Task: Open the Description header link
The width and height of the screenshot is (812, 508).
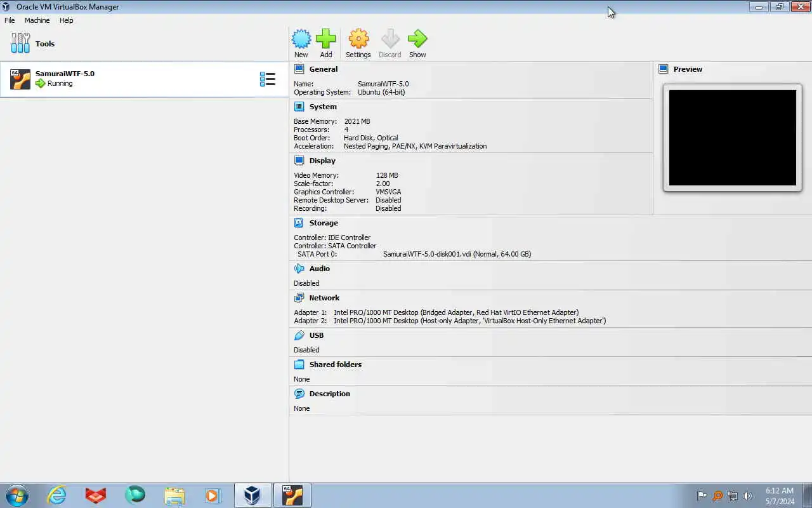Action: [330, 394]
